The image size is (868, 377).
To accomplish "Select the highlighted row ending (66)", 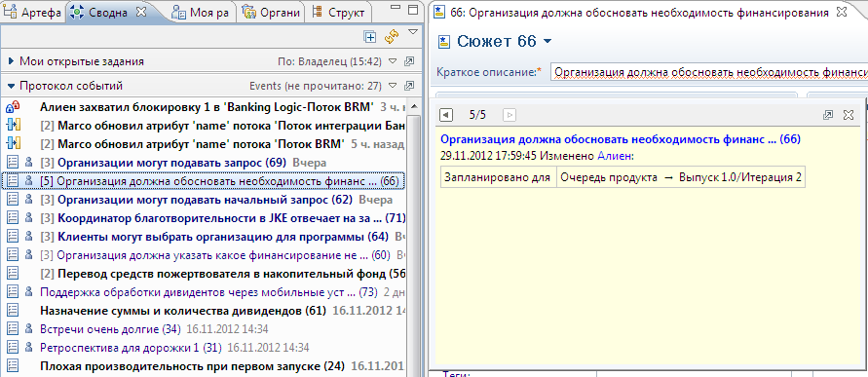I will pos(205,181).
